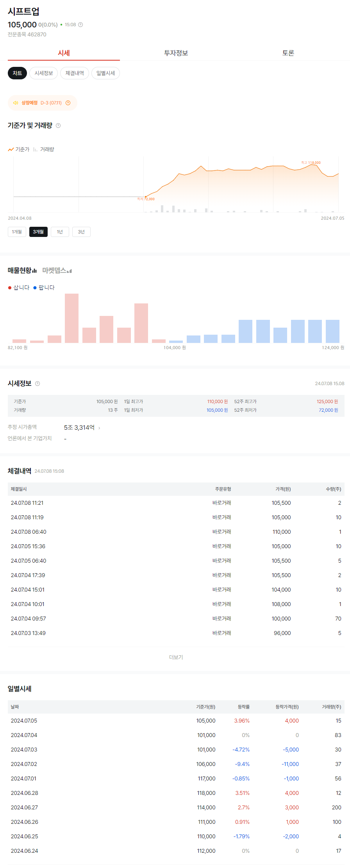350x868 pixels.
Task: Click the 시세정보 heading help icon
Action: click(x=37, y=384)
